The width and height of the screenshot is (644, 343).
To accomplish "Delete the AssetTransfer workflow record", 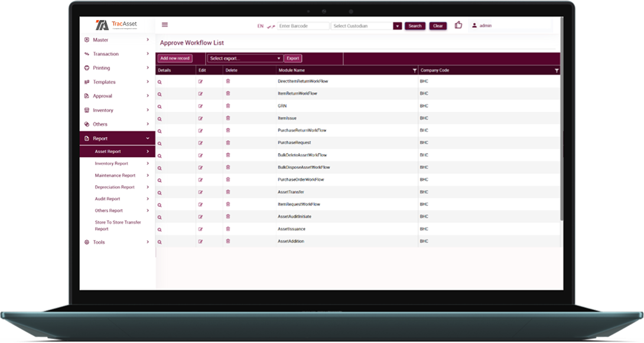I will [228, 192].
